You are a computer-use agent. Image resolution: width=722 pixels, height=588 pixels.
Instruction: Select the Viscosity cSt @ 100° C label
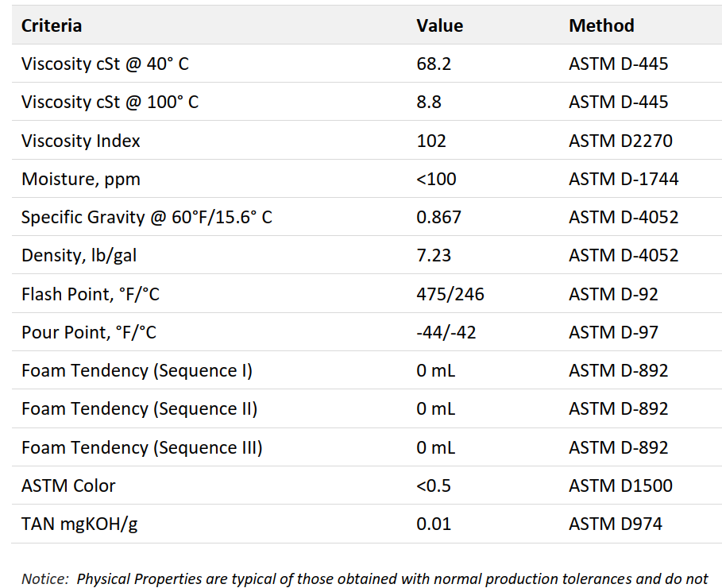click(x=110, y=103)
